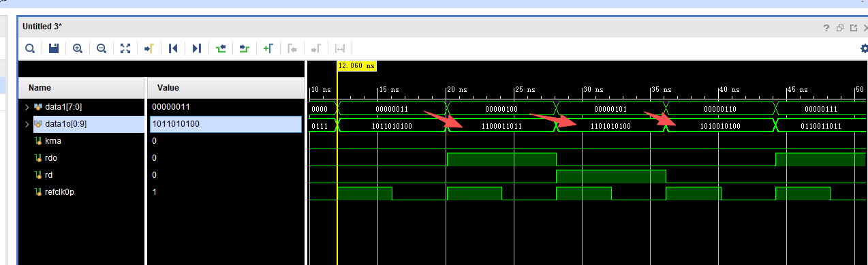The height and width of the screenshot is (265, 868).
Task: Click value field 1011010100
Action: point(226,124)
